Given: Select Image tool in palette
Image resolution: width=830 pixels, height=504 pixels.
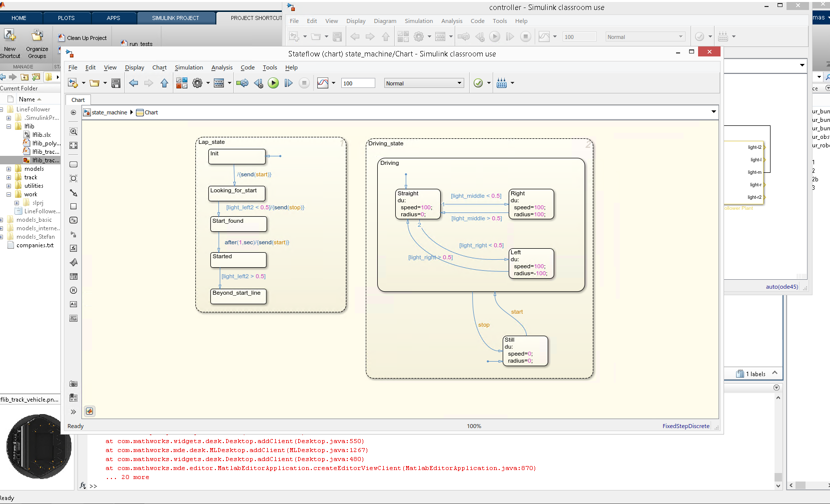Looking at the screenshot, I should pyautogui.click(x=73, y=318).
